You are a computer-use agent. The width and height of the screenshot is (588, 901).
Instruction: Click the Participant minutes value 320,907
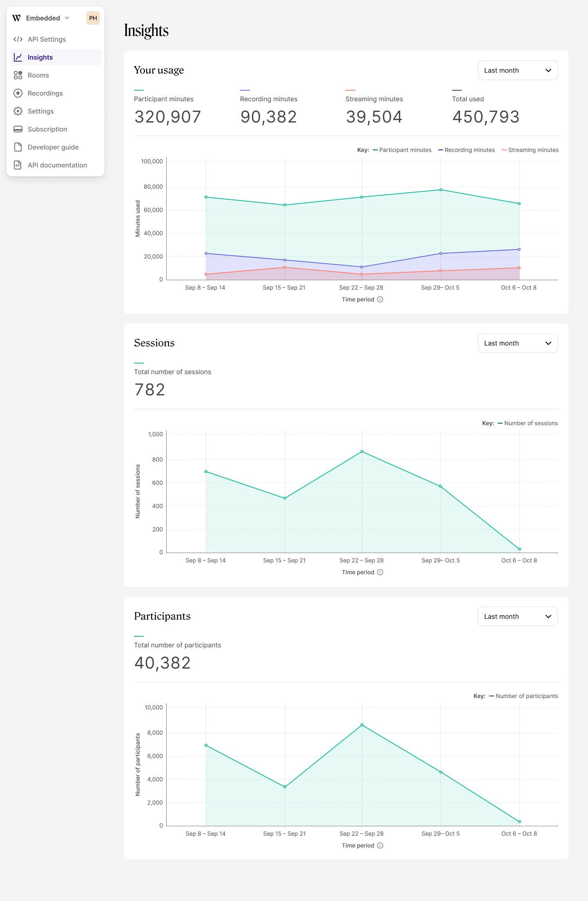(167, 117)
